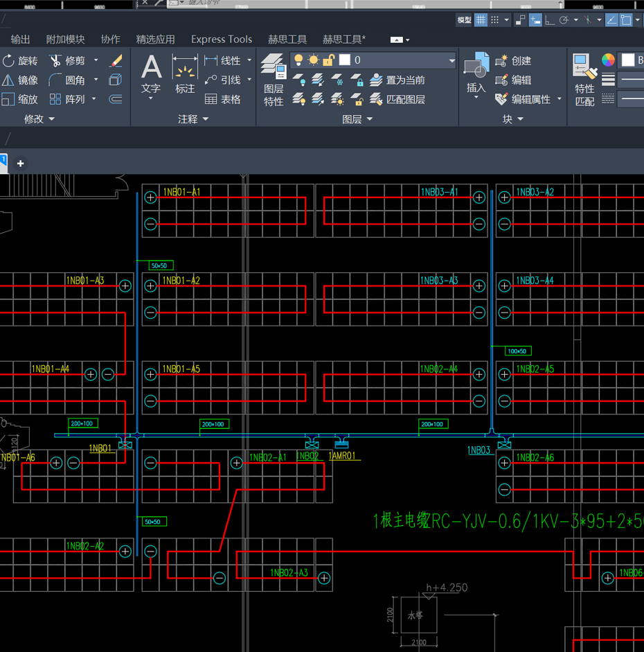Viewport: 644px width, 652px height.
Task: Toggle dynamic input in status bar
Action: click(x=535, y=20)
